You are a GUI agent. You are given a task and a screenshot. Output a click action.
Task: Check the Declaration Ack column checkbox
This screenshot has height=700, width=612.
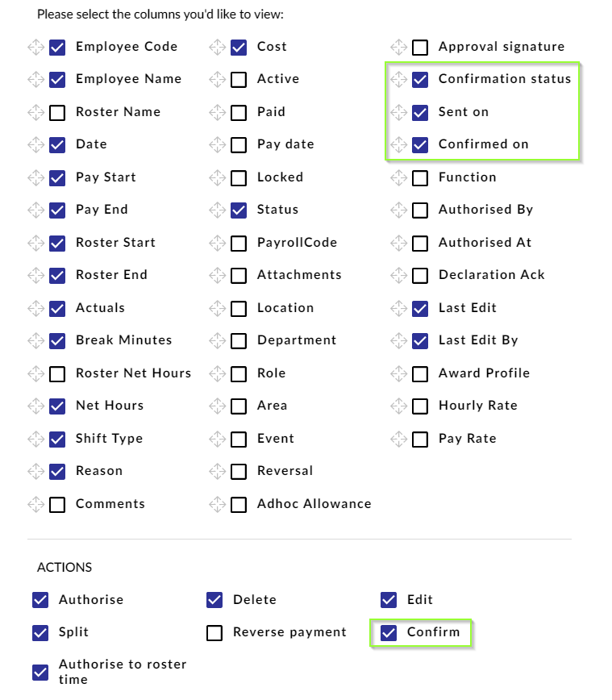click(x=420, y=275)
